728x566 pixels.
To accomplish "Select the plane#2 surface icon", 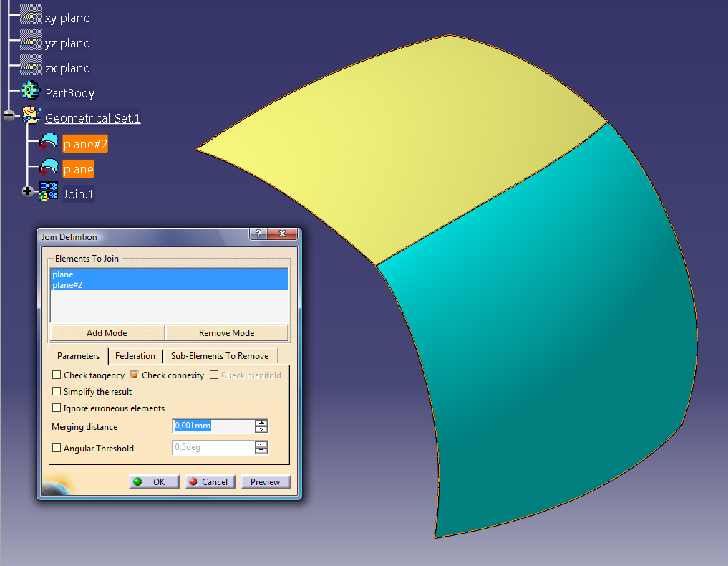I will pos(49,143).
